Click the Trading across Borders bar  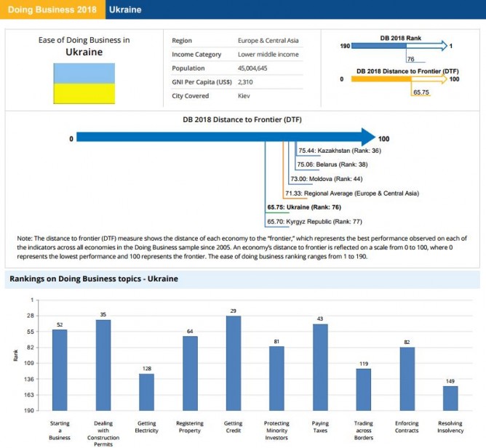click(x=364, y=389)
